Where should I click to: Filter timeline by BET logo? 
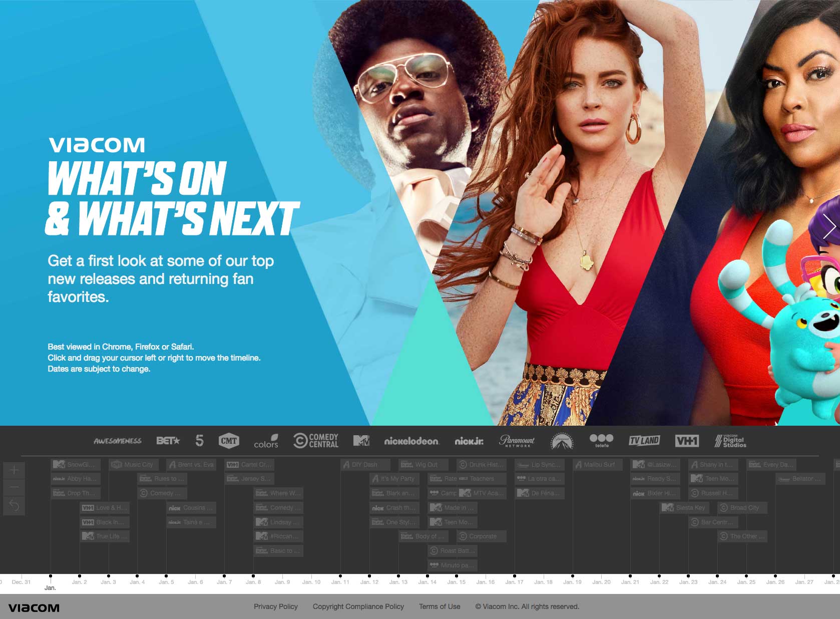click(x=168, y=441)
